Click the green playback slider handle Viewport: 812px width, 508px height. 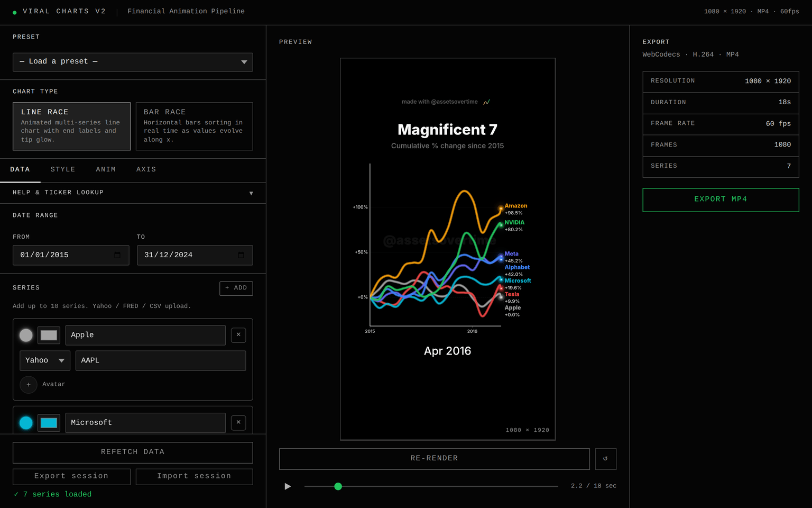pos(338,486)
